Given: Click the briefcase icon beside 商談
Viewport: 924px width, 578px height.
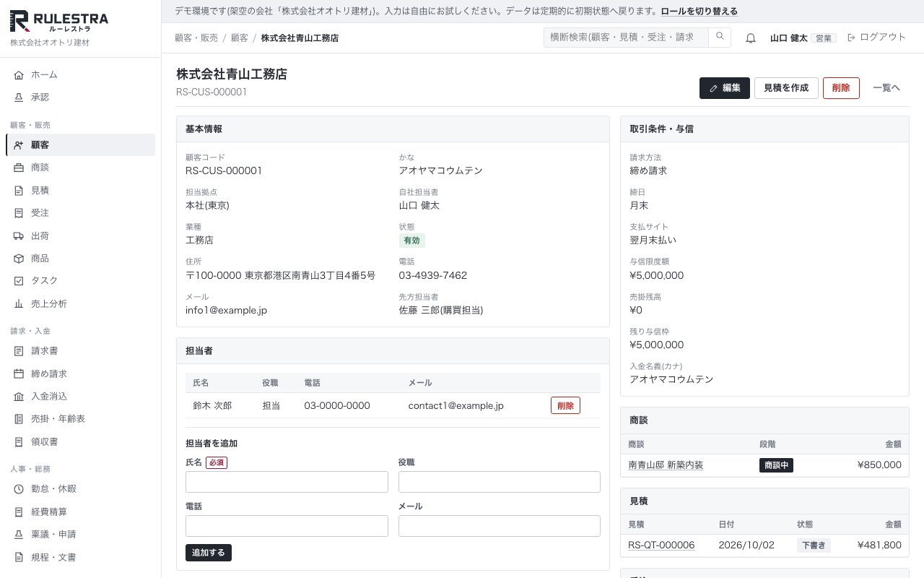Looking at the screenshot, I should tap(19, 168).
